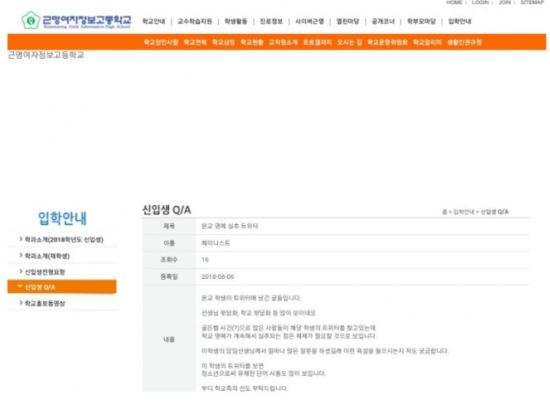Open the 교수학습지원 top menu
This screenshot has height=414, width=550.
coord(195,21)
